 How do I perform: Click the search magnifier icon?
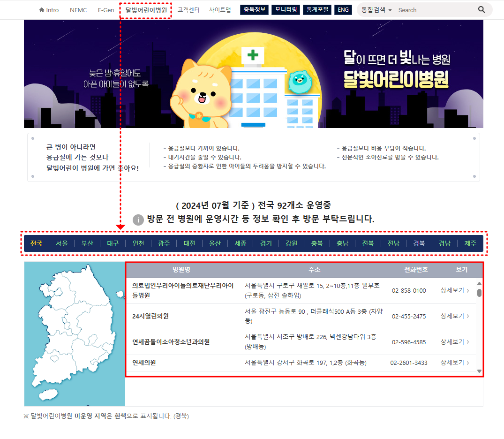tap(481, 9)
